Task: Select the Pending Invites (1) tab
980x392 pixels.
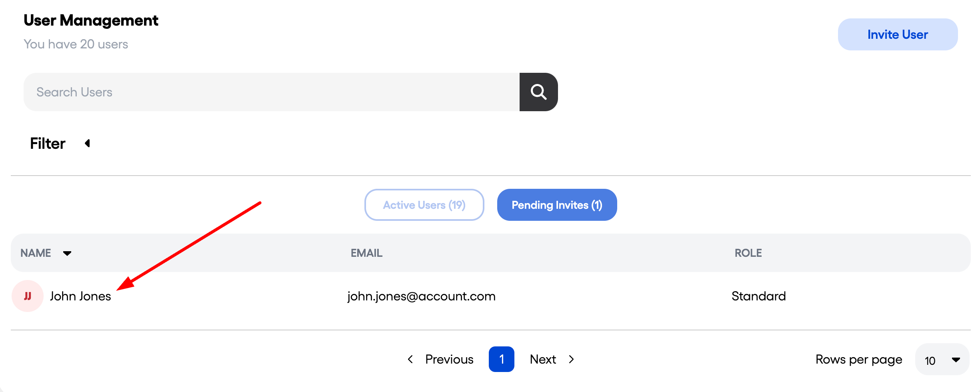Action: [557, 205]
